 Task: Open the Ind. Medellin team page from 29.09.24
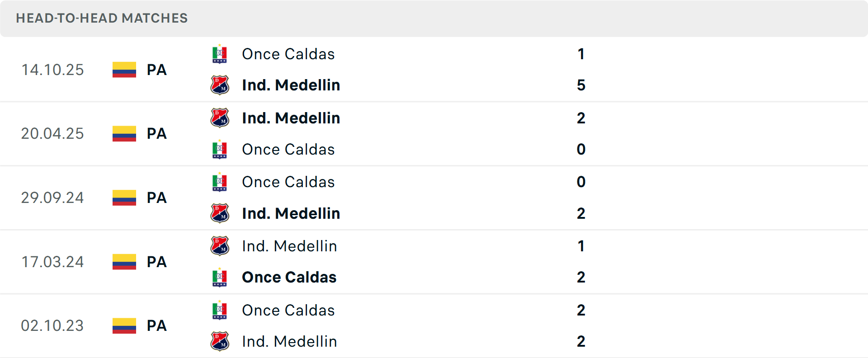[291, 213]
